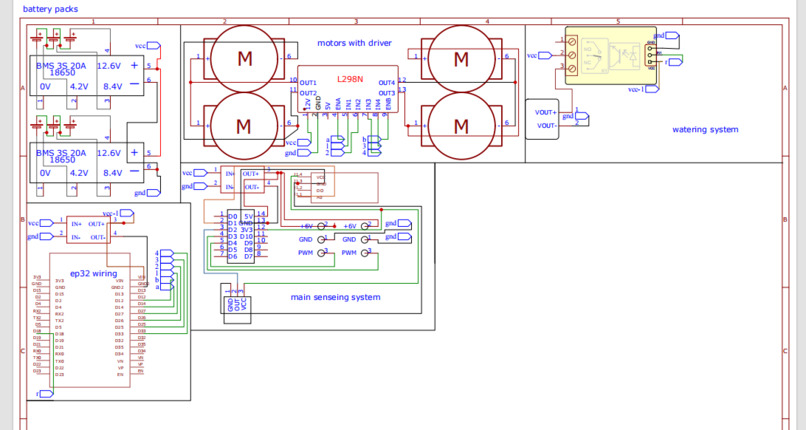Click the vcc-1 flag below the relay module
The height and width of the screenshot is (430, 806).
point(644,89)
